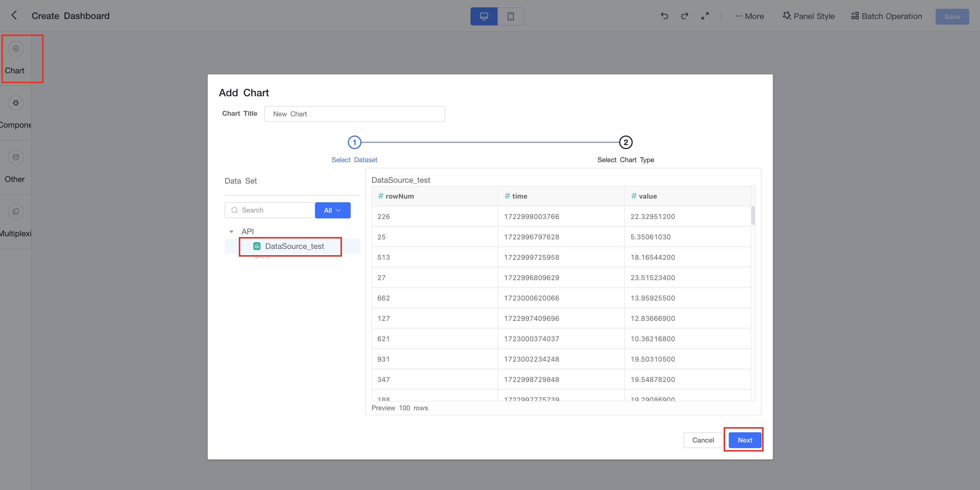Switch to desktop layout view
980x490 pixels.
(x=484, y=16)
